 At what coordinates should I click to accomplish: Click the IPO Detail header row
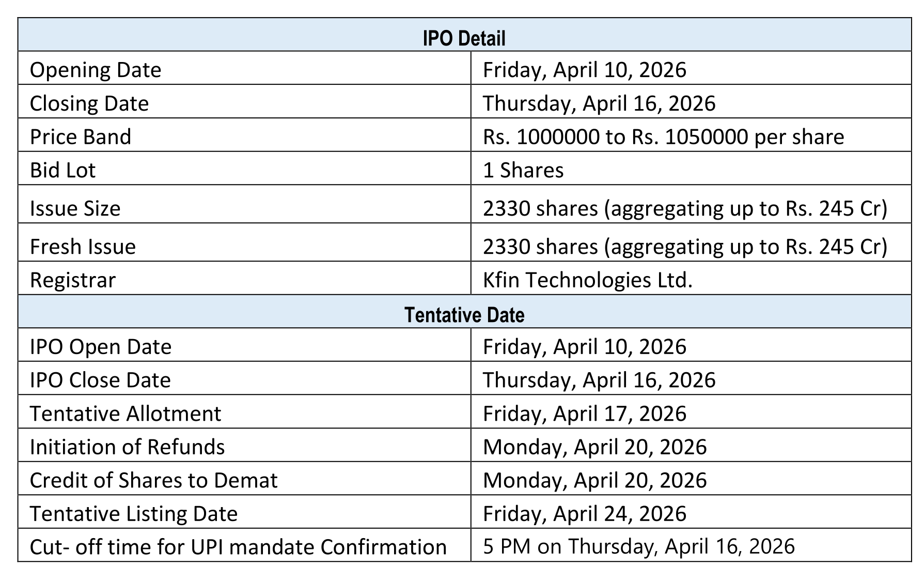464,38
